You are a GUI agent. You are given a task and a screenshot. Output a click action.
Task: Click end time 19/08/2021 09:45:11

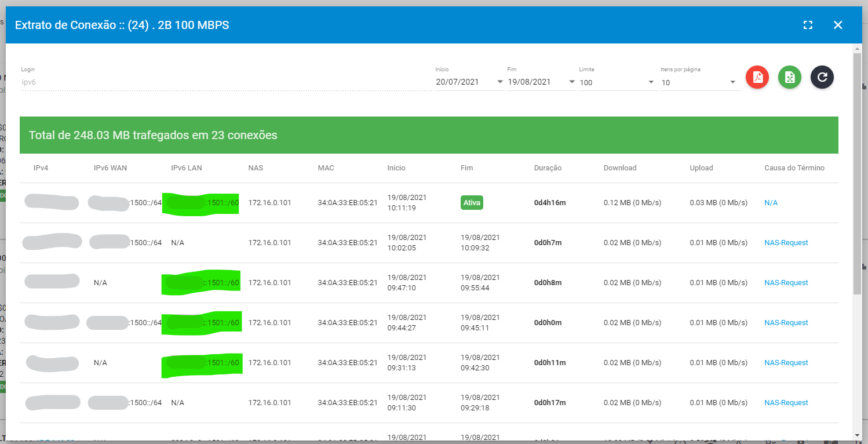[480, 323]
